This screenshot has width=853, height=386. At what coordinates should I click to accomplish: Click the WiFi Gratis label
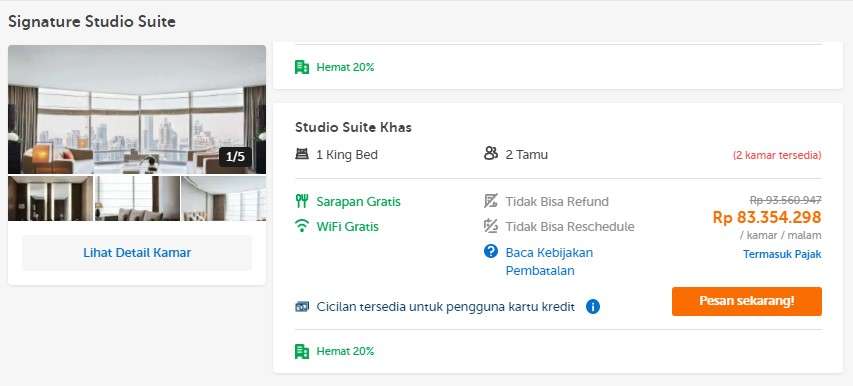pyautogui.click(x=348, y=227)
